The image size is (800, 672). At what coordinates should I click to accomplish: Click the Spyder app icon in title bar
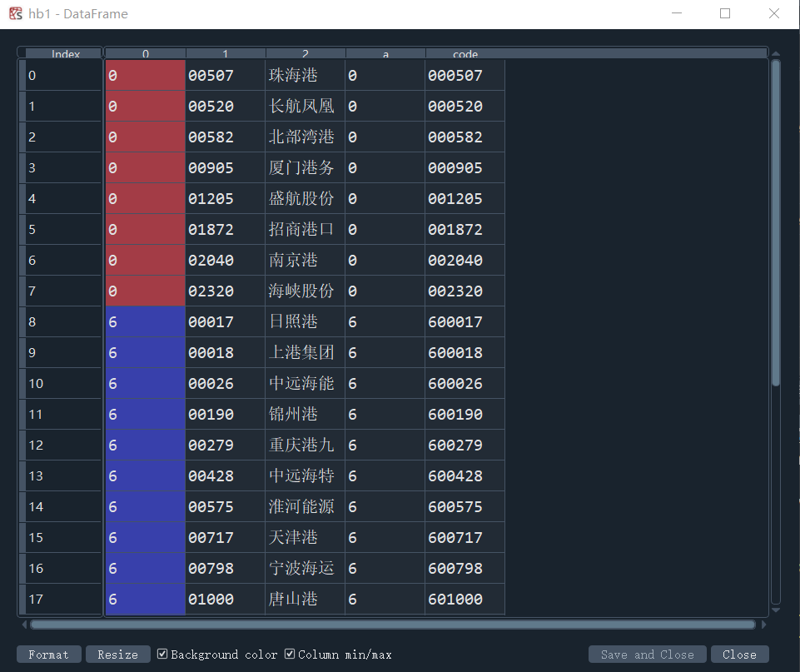coord(16,14)
